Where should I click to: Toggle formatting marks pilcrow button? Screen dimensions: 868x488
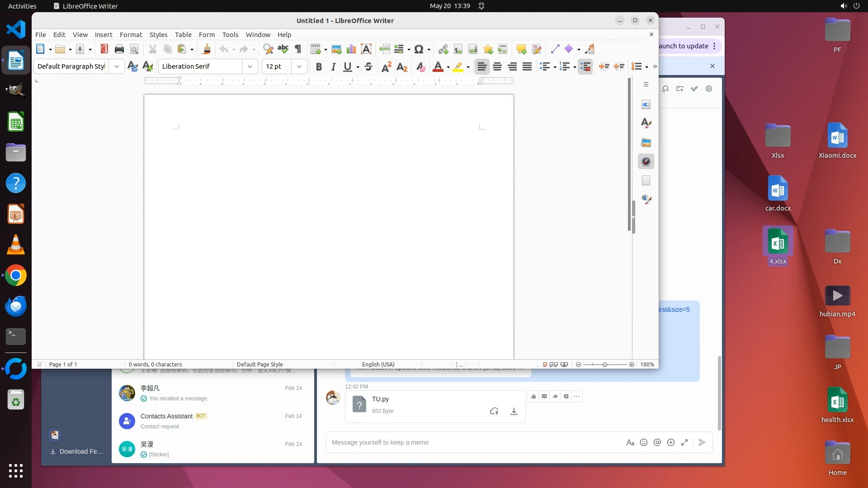298,49
